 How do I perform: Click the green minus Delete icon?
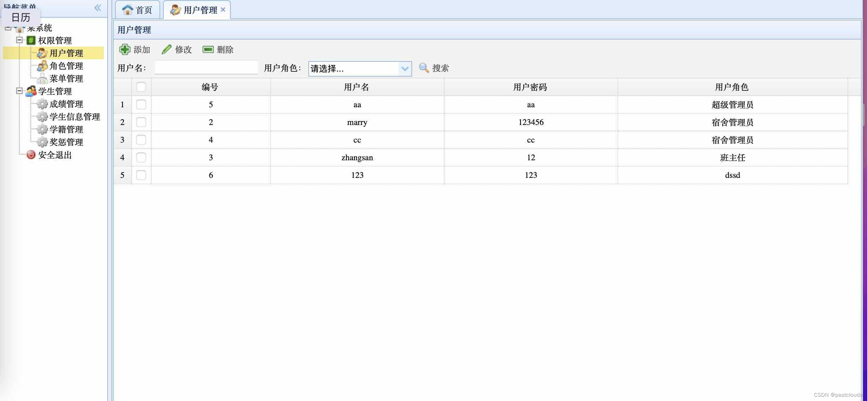pos(208,49)
